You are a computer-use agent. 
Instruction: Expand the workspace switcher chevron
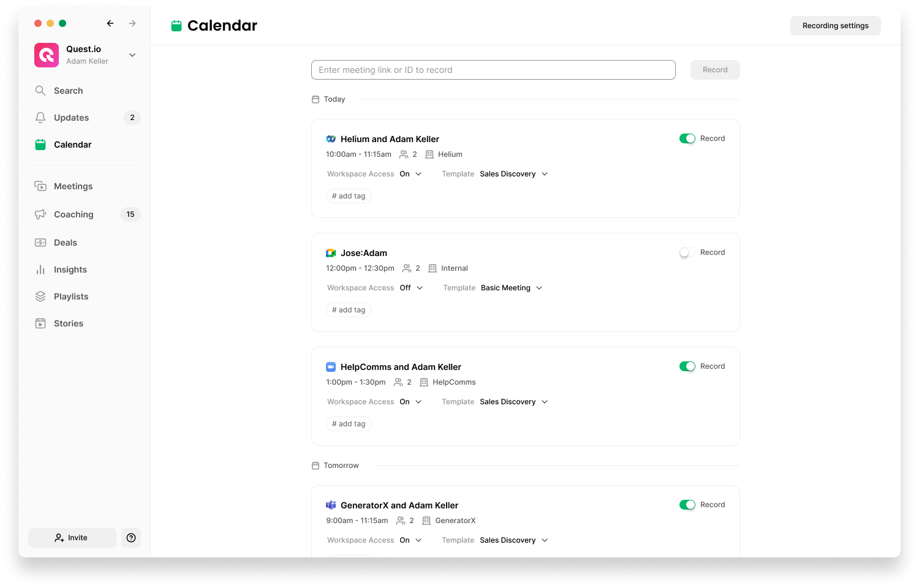pyautogui.click(x=132, y=55)
